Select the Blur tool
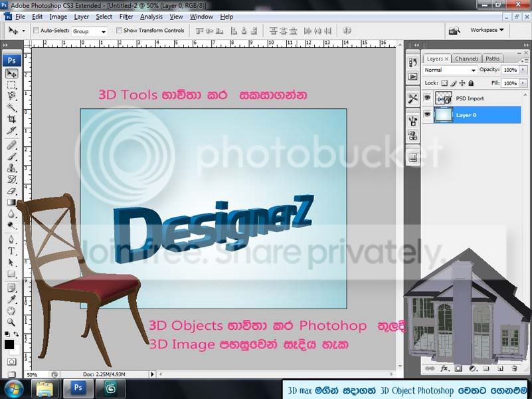The width and height of the screenshot is (532, 399). (x=11, y=214)
